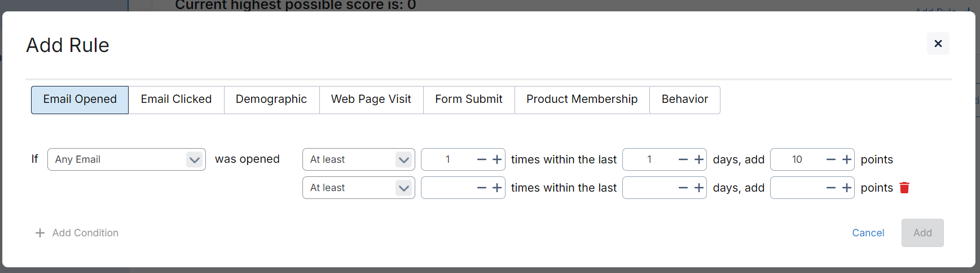The width and height of the screenshot is (980, 273).
Task: Select the Product Membership tab
Action: [x=582, y=99]
